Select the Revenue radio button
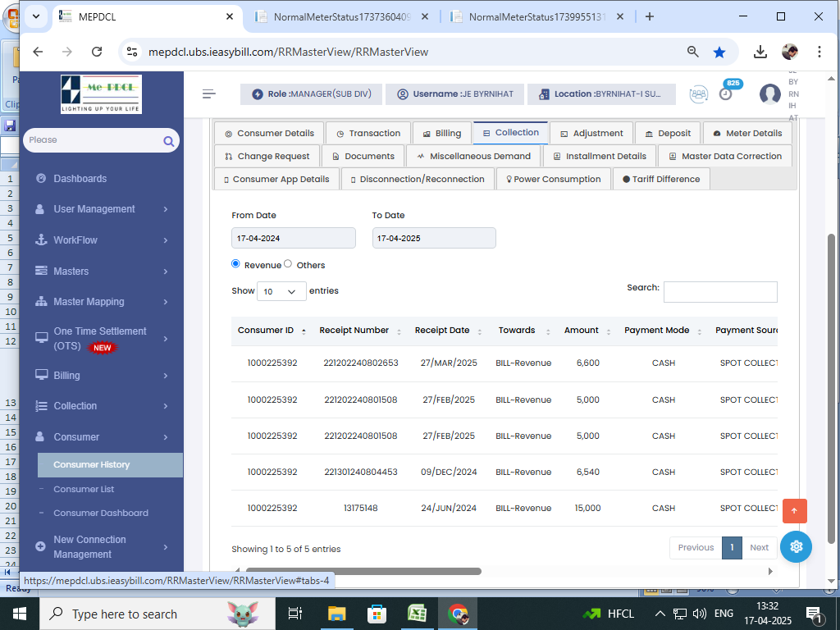 (235, 263)
